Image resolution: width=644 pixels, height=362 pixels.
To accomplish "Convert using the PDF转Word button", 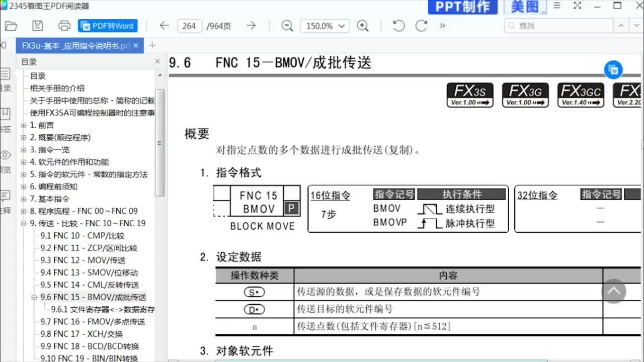I will pyautogui.click(x=108, y=26).
